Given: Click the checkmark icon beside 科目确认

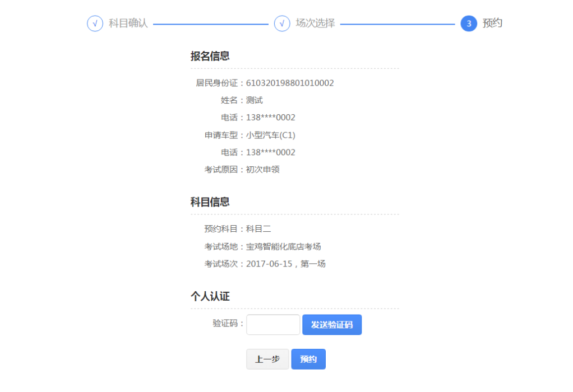Looking at the screenshot, I should (95, 24).
